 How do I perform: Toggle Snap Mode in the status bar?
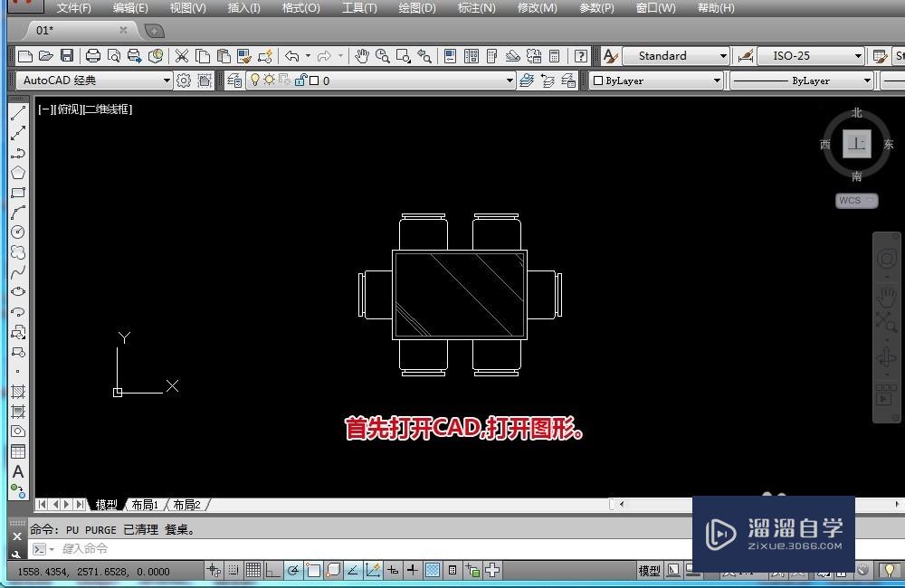pos(233,571)
